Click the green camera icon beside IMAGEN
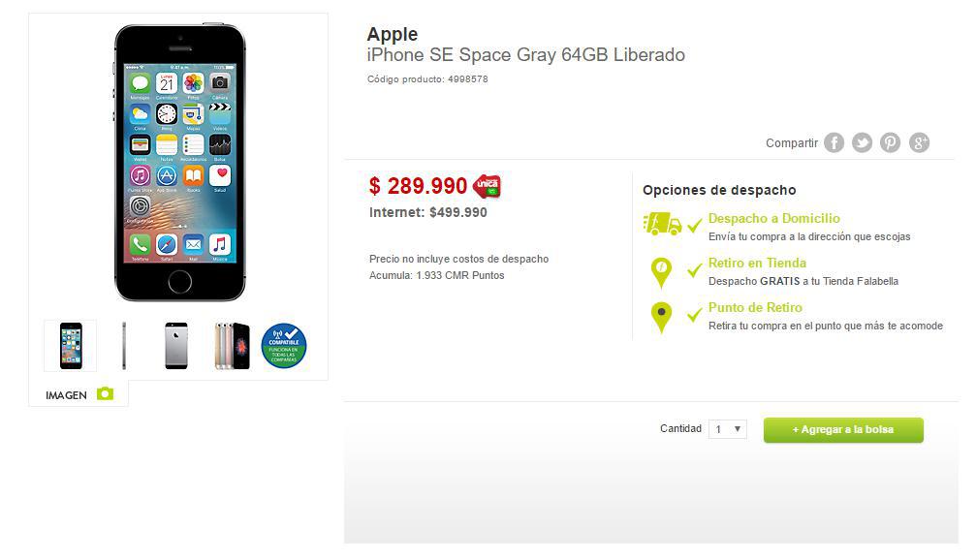This screenshot has width=976, height=560. 106,394
